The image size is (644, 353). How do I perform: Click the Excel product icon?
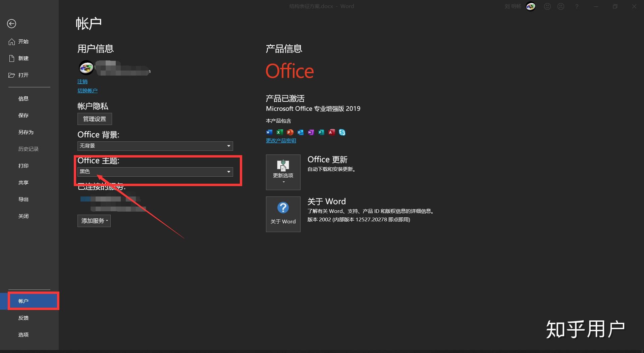(280, 132)
